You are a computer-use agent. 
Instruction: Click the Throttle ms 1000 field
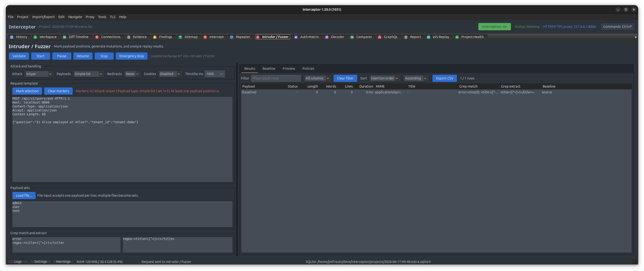coord(211,74)
